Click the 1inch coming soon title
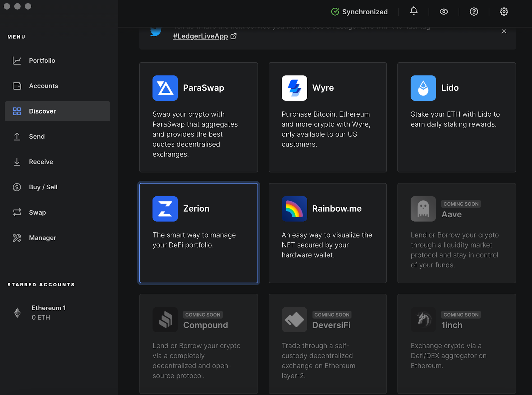This screenshot has height=395, width=532. 452,325
